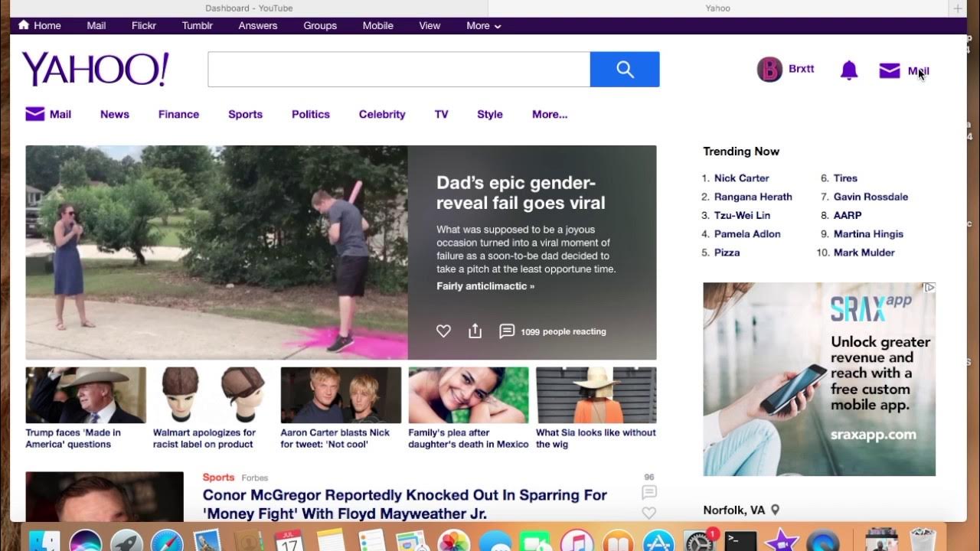
Task: Open Launchpad rocket icon in the dock
Action: (x=126, y=542)
